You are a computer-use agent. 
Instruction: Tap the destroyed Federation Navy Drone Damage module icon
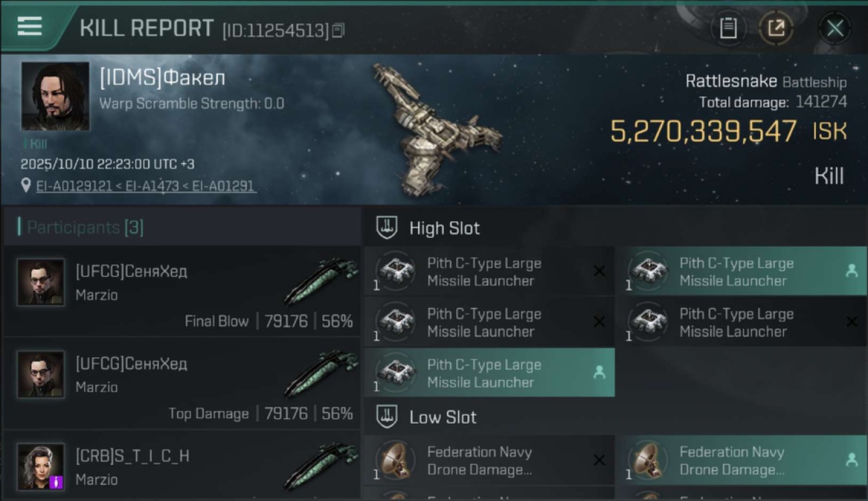click(x=395, y=460)
